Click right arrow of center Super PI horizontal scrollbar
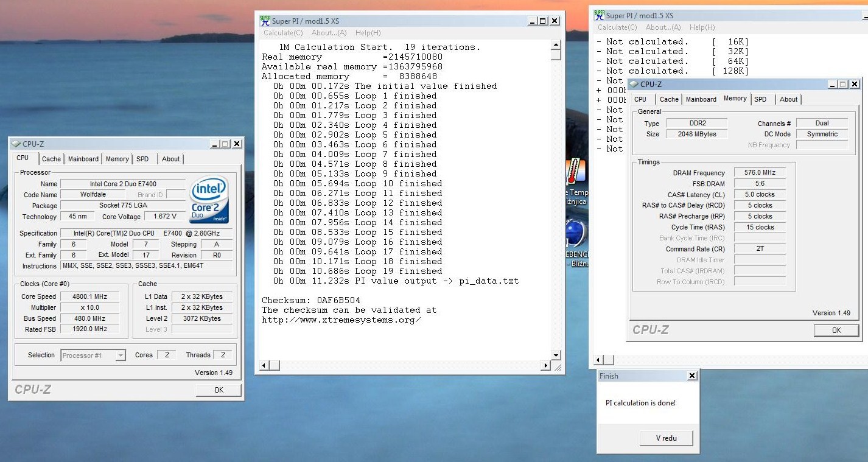The image size is (868, 462). pyautogui.click(x=545, y=365)
